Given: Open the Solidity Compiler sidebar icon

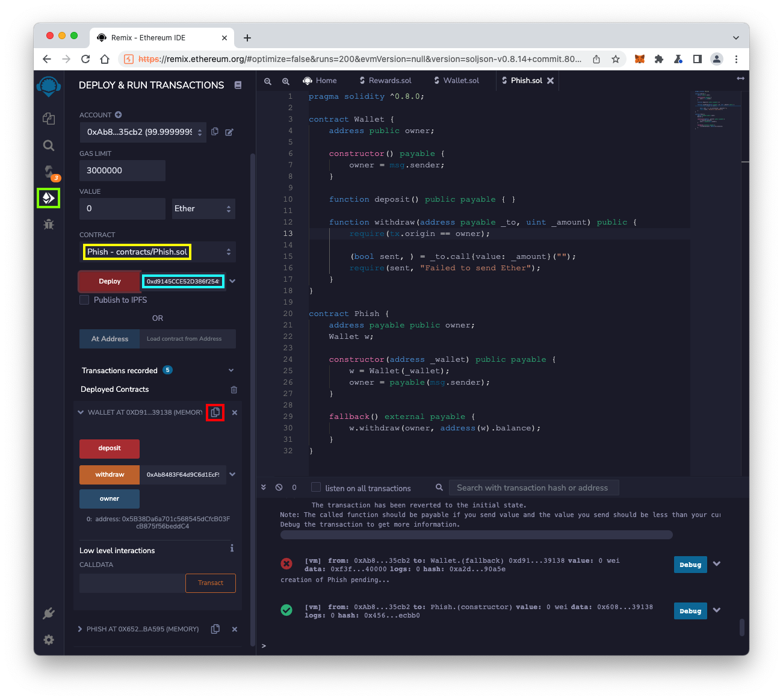Looking at the screenshot, I should tap(49, 172).
